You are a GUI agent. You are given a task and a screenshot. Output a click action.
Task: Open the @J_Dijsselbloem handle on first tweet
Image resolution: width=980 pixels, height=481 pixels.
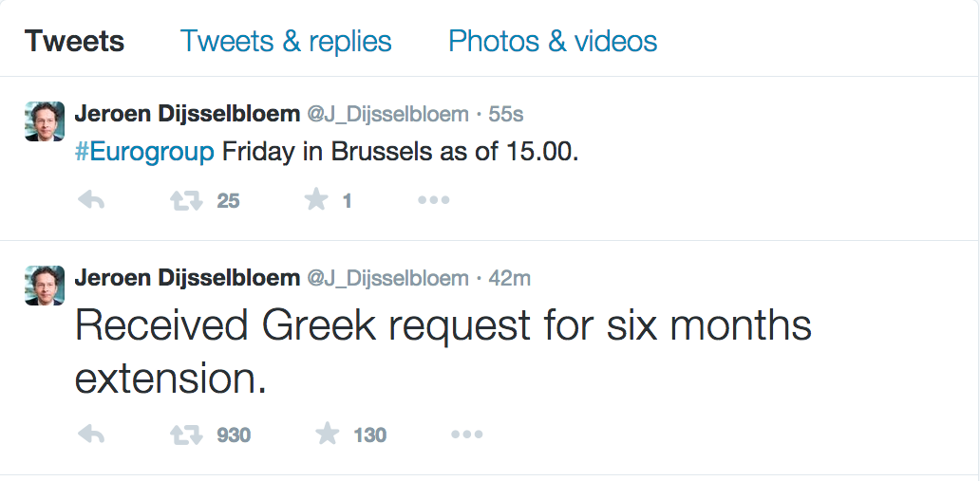point(387,114)
